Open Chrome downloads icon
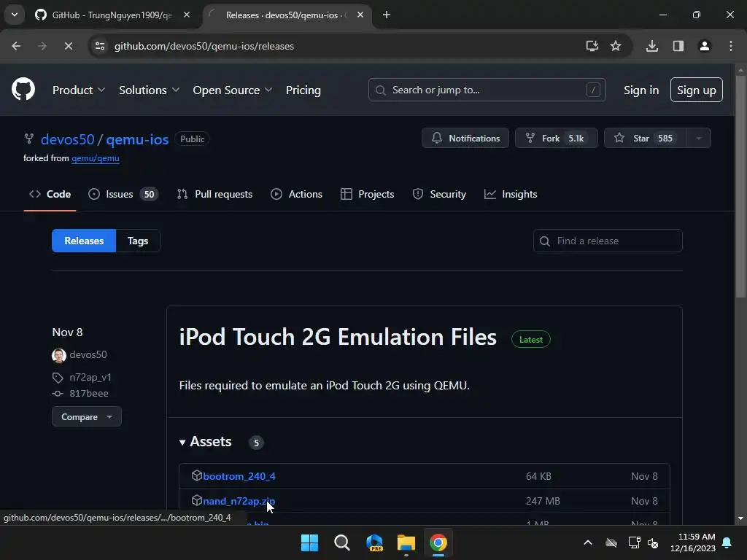Image resolution: width=747 pixels, height=560 pixels. click(x=651, y=46)
